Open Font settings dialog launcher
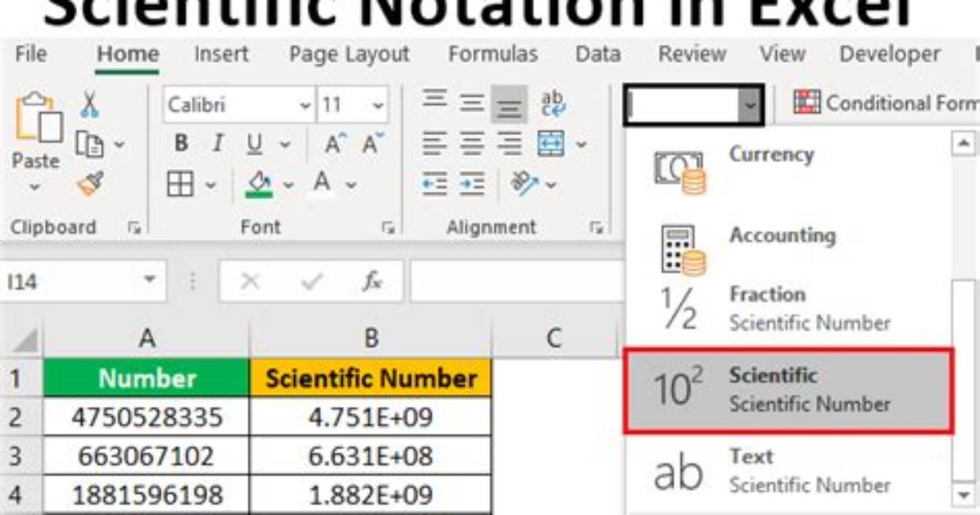The image size is (980, 515). 388,228
